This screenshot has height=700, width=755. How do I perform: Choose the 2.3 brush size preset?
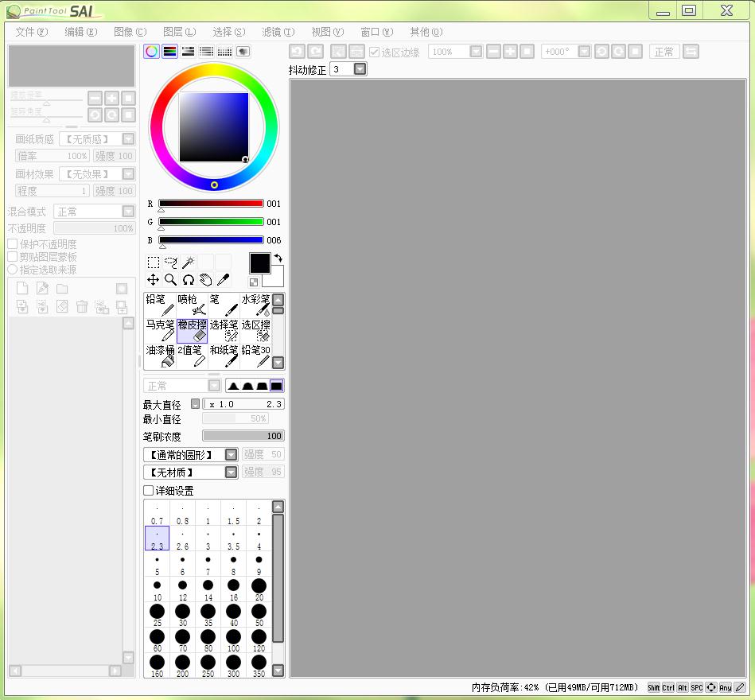157,539
